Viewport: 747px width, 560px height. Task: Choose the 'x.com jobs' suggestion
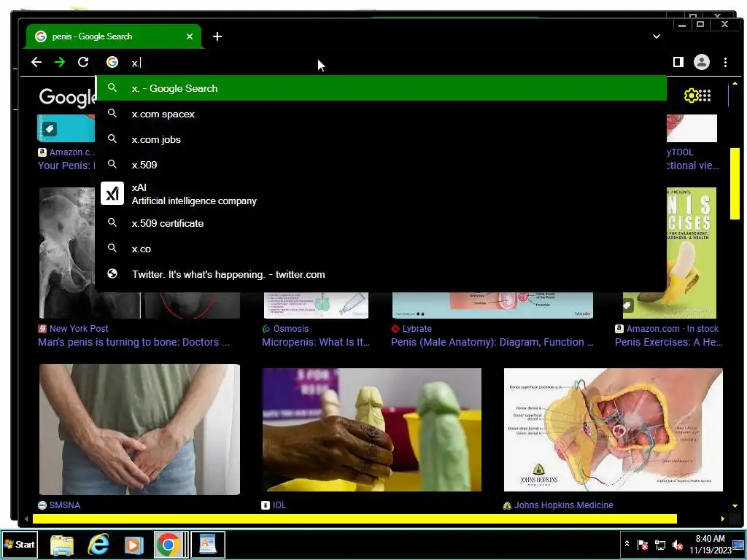(381, 139)
